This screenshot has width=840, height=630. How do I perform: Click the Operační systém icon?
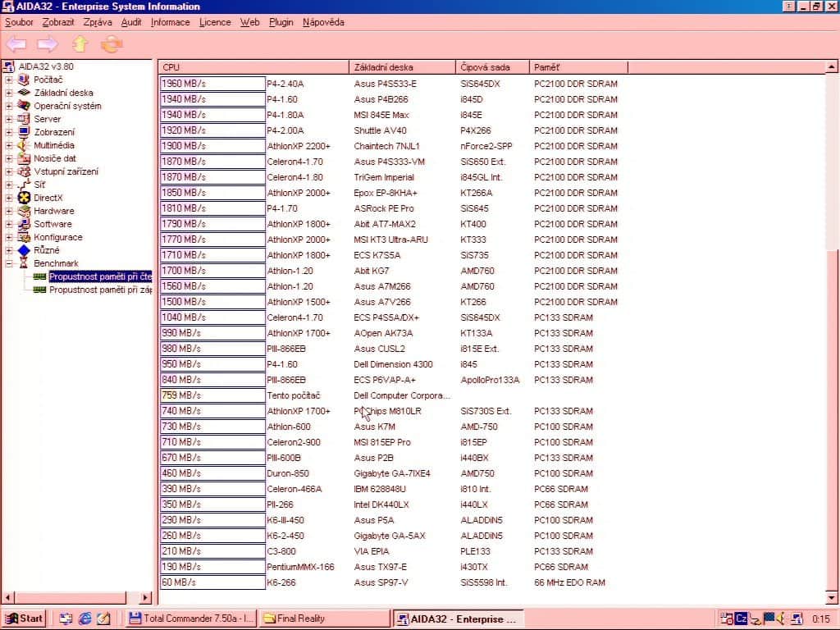pyautogui.click(x=24, y=106)
